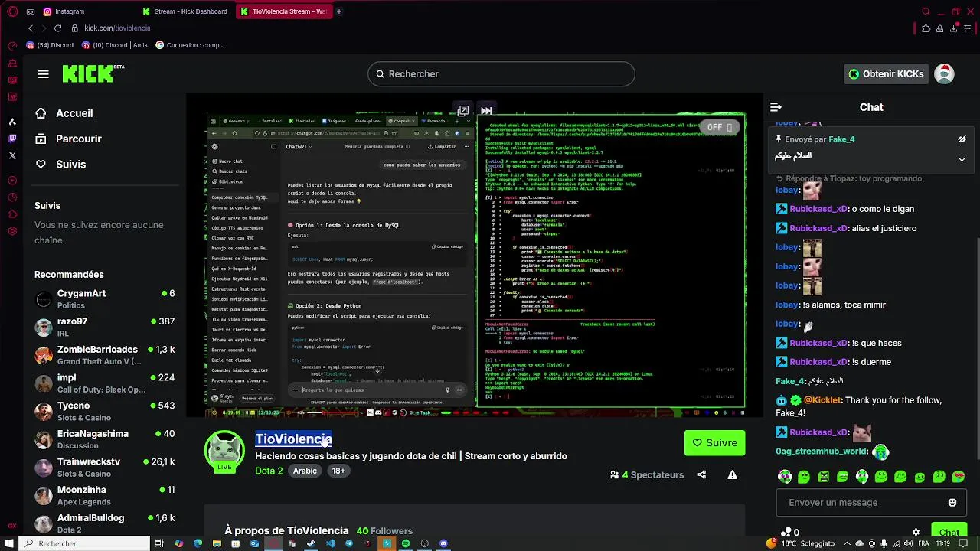Open chat settings gear icon

916,532
